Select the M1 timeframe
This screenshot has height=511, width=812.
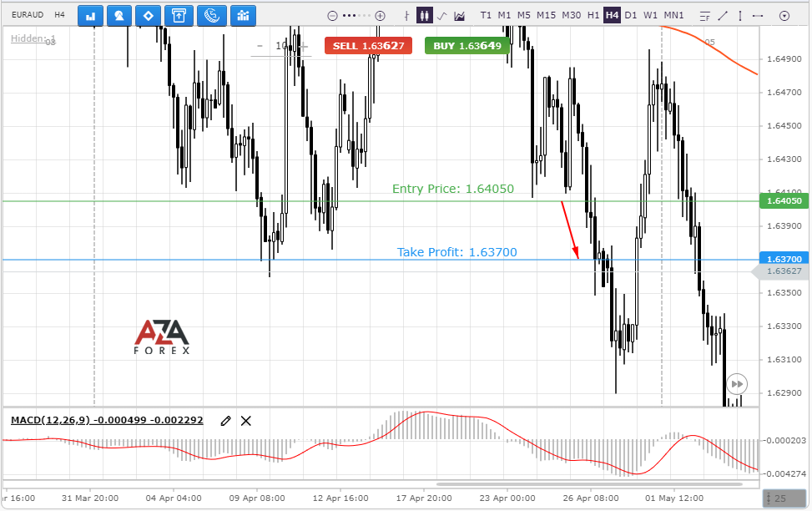pyautogui.click(x=504, y=15)
